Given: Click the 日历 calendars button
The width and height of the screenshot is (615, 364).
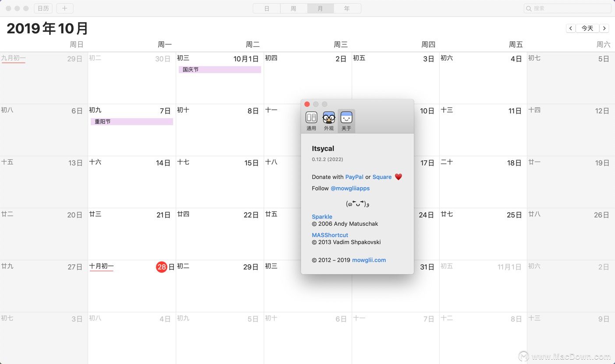Looking at the screenshot, I should (x=43, y=8).
